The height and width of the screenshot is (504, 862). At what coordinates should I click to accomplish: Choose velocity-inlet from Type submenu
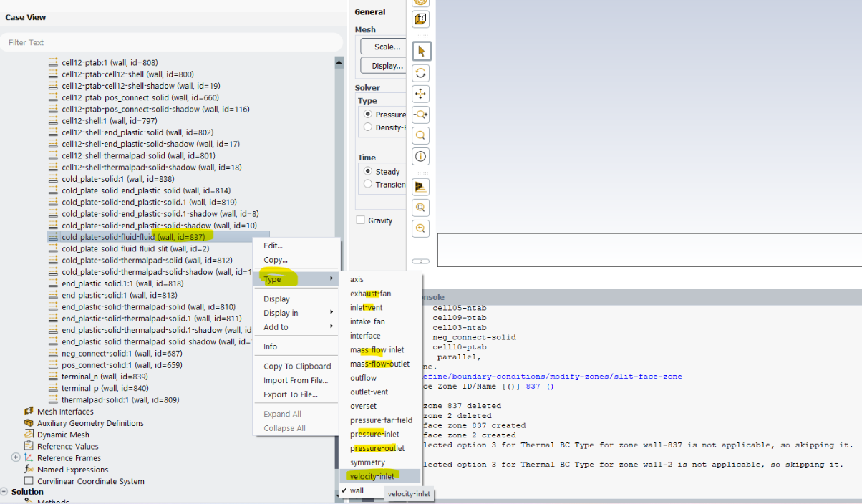coord(372,476)
